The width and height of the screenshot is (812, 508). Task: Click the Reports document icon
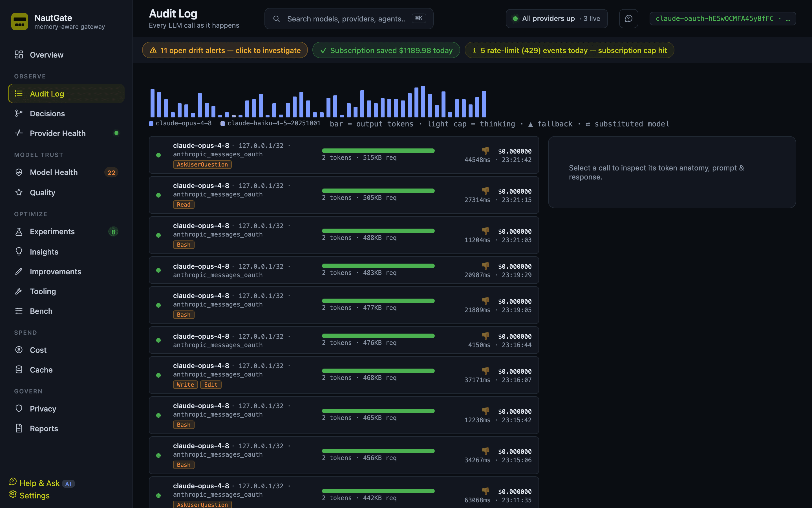(x=19, y=428)
